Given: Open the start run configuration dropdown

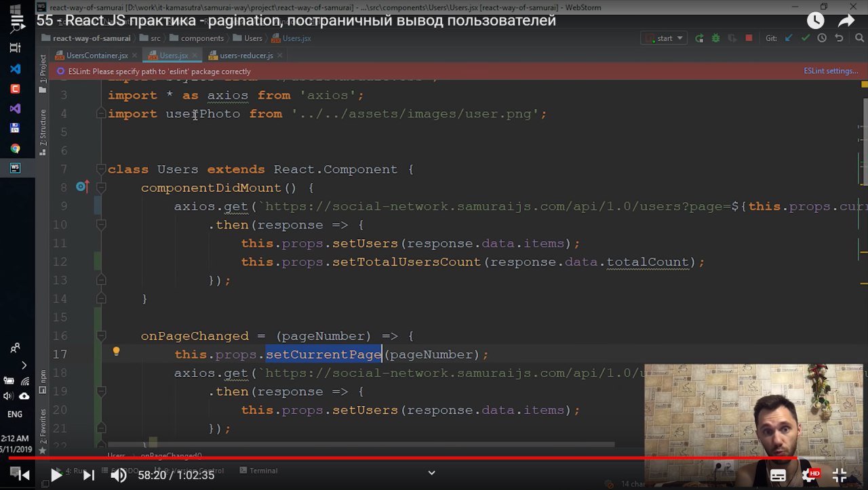Looking at the screenshot, I should 664,38.
